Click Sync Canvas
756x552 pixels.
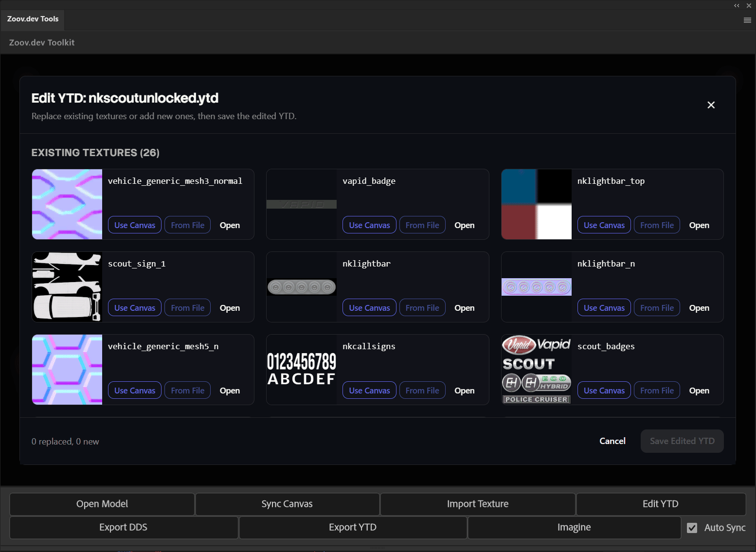pyautogui.click(x=287, y=504)
